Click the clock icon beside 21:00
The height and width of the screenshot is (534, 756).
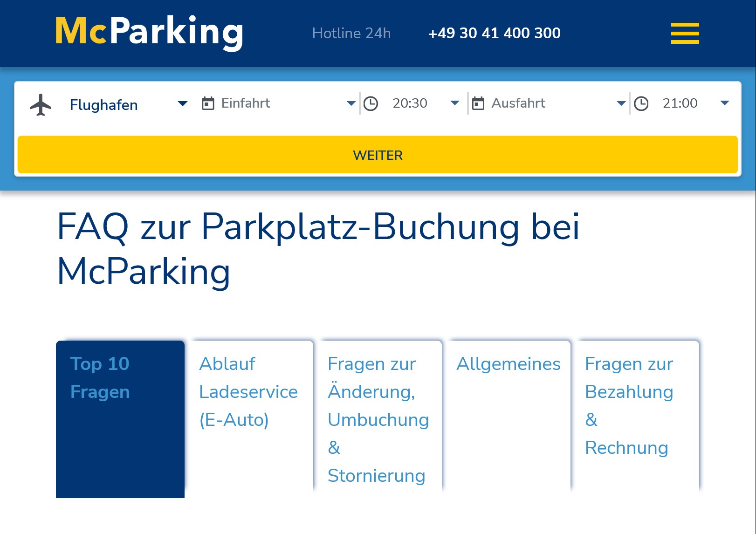coord(642,103)
